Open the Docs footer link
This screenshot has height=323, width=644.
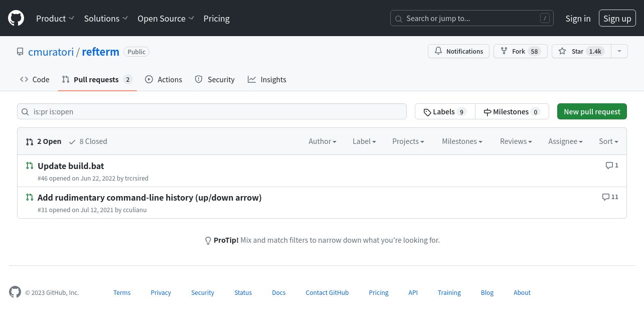click(x=279, y=292)
